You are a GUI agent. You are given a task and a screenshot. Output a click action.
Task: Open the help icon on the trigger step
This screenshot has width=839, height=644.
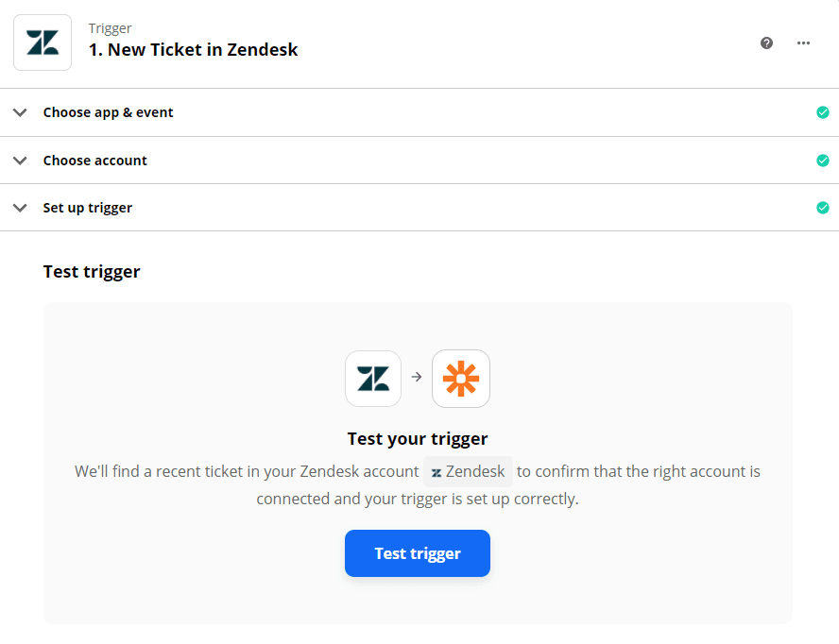766,42
